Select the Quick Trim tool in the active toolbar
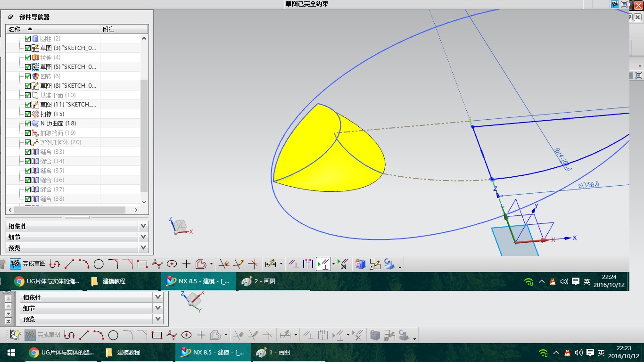This screenshot has width=644, height=362. coord(224,263)
